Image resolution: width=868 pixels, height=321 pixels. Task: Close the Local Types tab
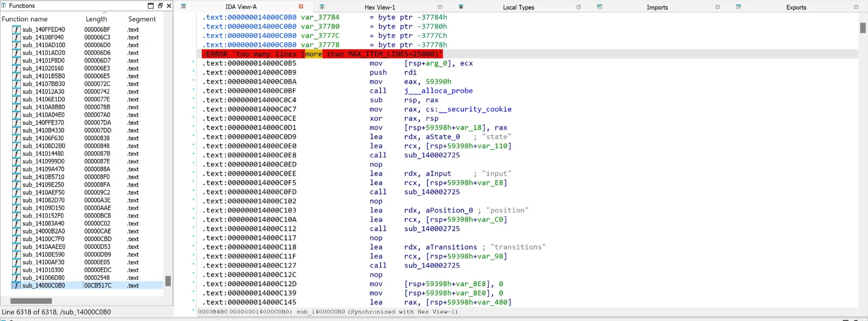[579, 7]
